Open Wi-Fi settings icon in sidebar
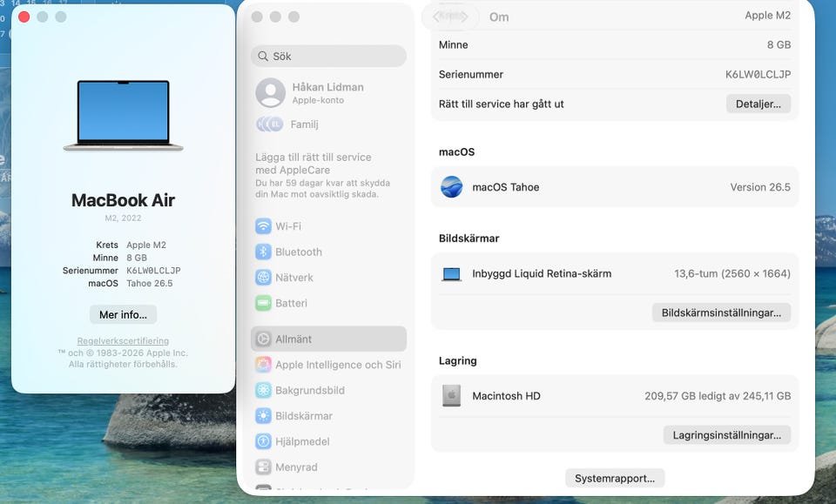The width and height of the screenshot is (836, 504). click(x=263, y=226)
